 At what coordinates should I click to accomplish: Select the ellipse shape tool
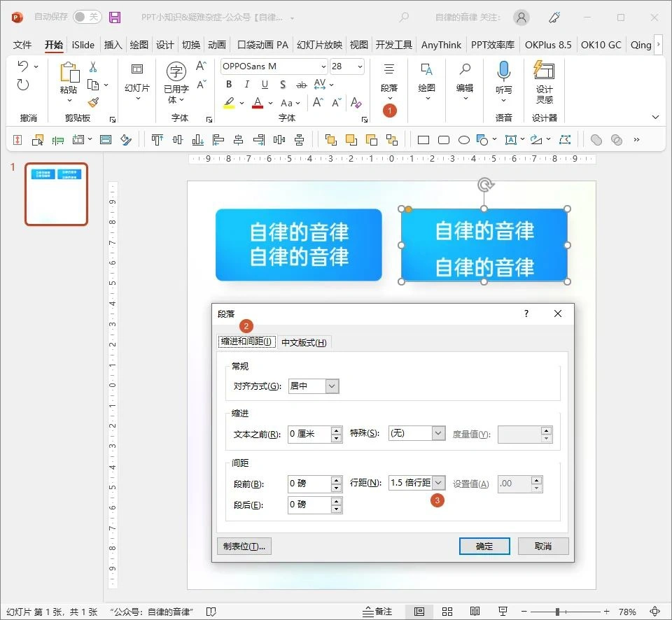click(x=463, y=139)
